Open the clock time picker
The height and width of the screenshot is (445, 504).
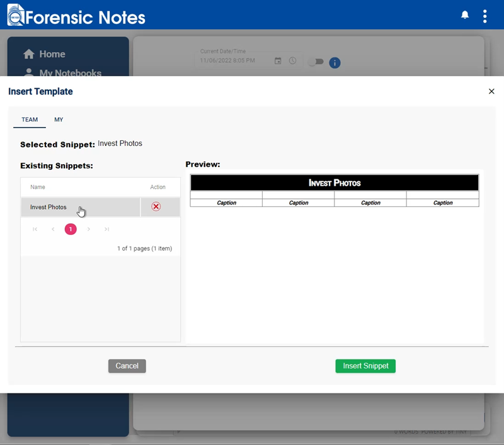click(292, 60)
